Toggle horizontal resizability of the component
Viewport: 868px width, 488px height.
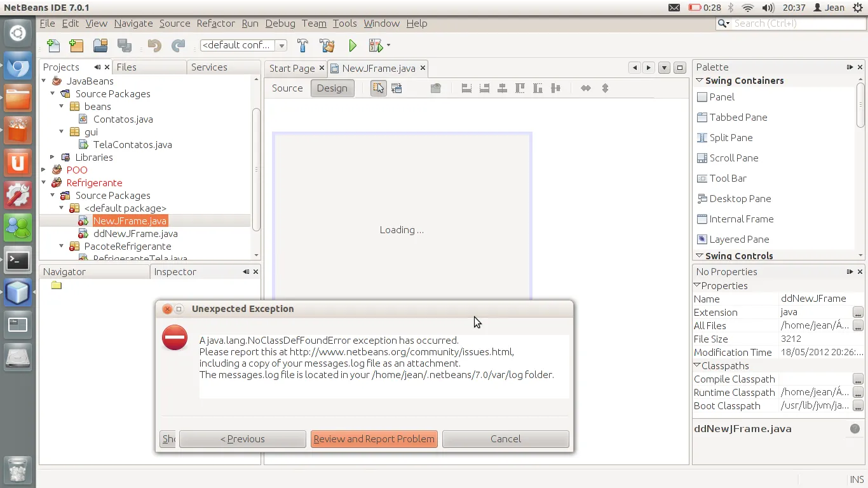pos(586,88)
